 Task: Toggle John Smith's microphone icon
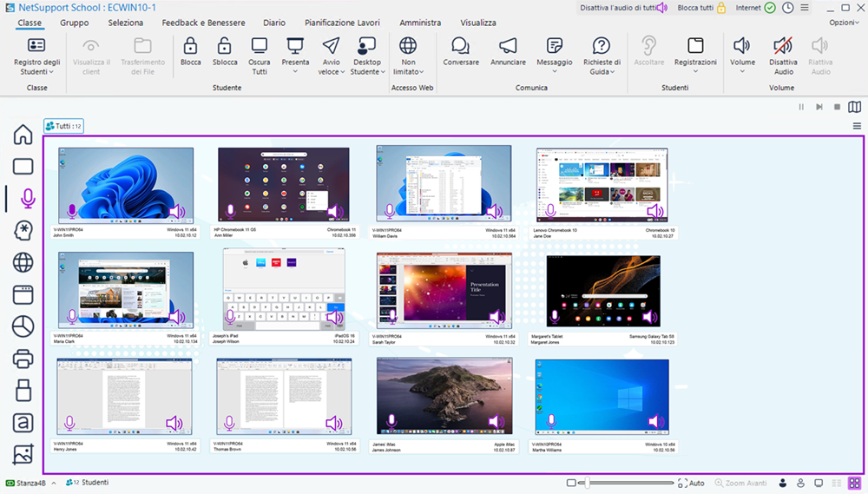pos(72,211)
